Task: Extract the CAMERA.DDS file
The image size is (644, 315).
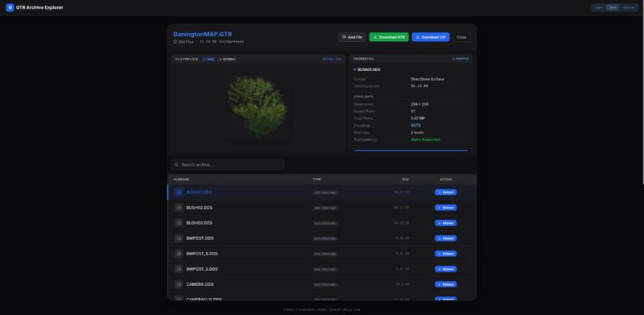Action: (446, 284)
